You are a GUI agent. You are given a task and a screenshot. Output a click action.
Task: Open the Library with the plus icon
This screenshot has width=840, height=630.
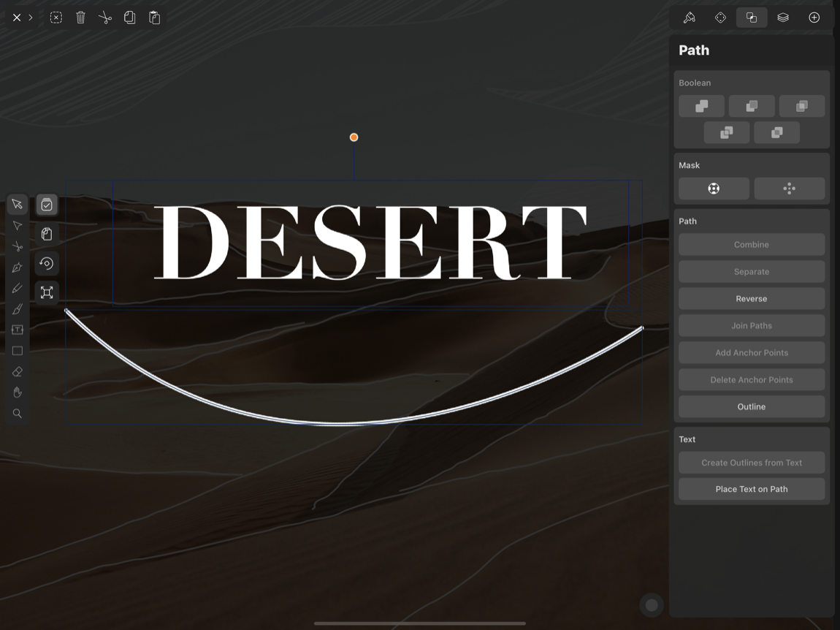point(814,18)
